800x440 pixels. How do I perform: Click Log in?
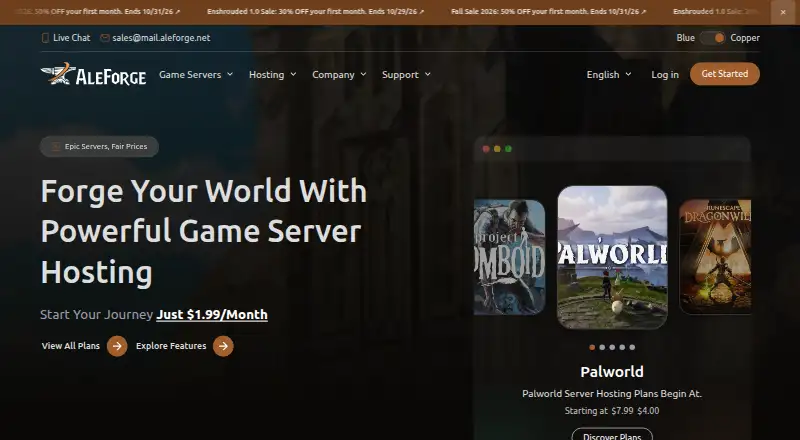tap(665, 75)
